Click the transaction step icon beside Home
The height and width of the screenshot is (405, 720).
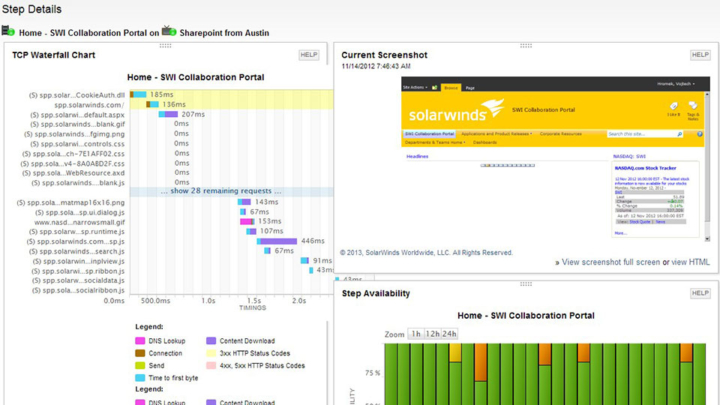pyautogui.click(x=8, y=31)
